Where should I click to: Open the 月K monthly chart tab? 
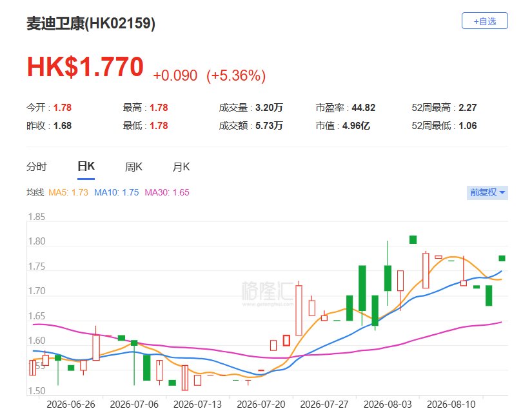(181, 166)
